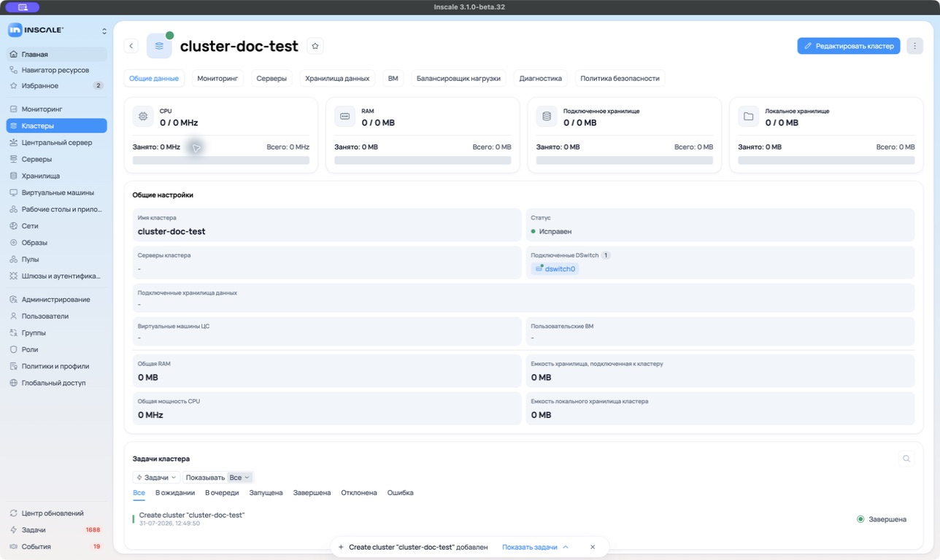This screenshot has width=940, height=560.
Task: Select the Диагностика tab
Action: tap(540, 78)
